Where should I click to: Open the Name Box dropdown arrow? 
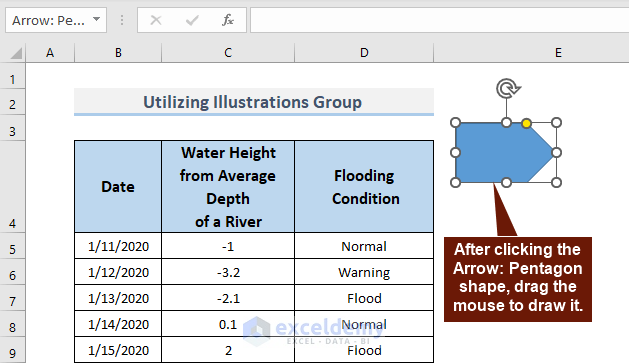pyautogui.click(x=96, y=19)
